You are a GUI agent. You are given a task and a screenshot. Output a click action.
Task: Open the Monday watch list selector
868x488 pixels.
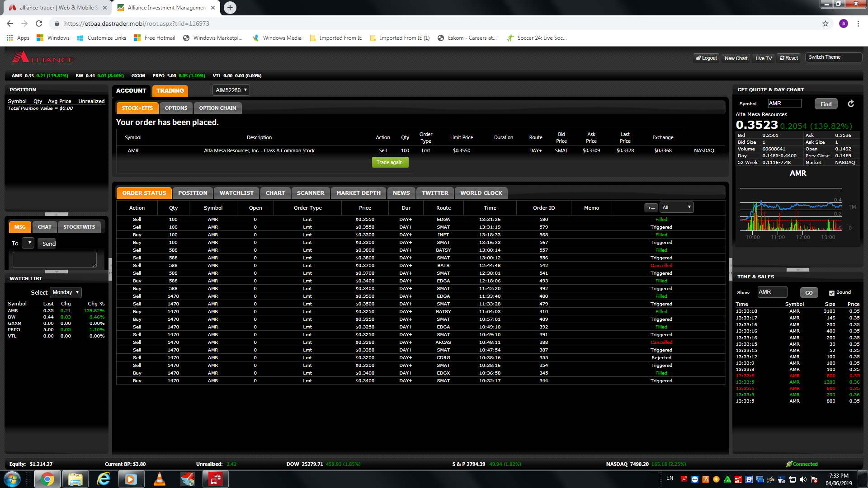[x=66, y=292]
